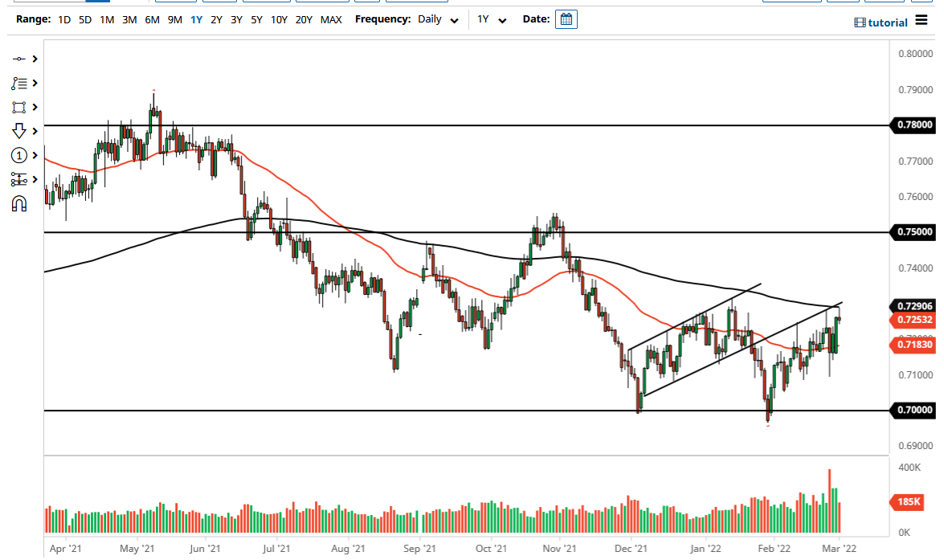Open the tutorial link

(881, 22)
